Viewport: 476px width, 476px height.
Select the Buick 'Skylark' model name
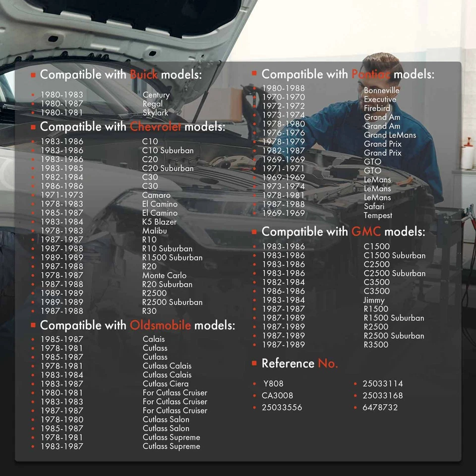[155, 113]
